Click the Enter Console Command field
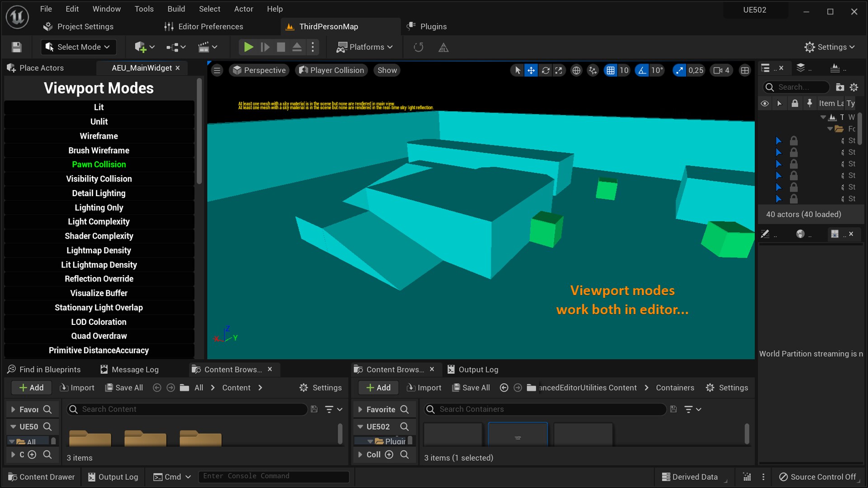 [x=273, y=476]
